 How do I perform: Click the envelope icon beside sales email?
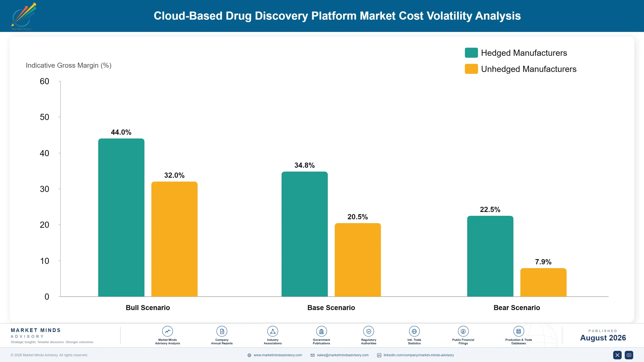[313, 355]
